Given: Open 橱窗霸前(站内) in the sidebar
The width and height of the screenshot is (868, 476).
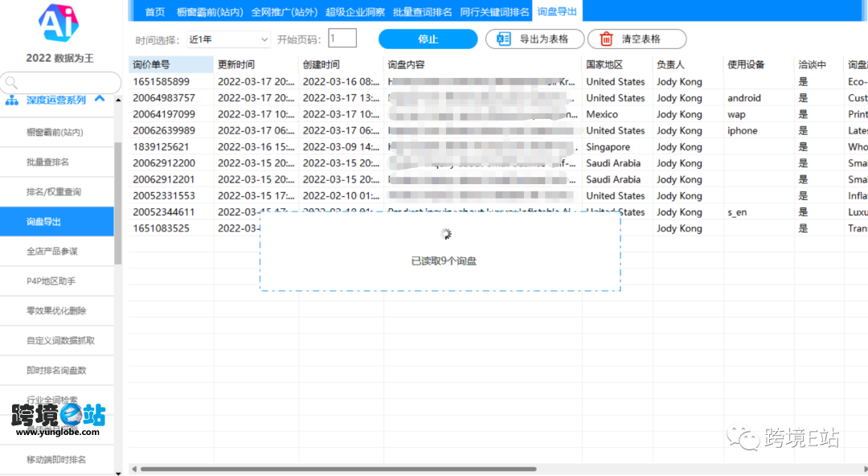Looking at the screenshot, I should [57, 133].
